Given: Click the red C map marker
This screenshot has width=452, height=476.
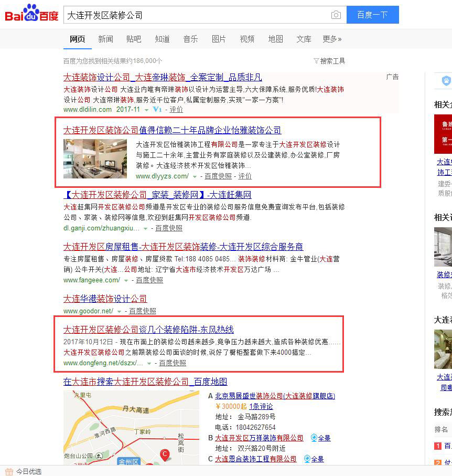Looking at the screenshot, I should (x=165, y=455).
